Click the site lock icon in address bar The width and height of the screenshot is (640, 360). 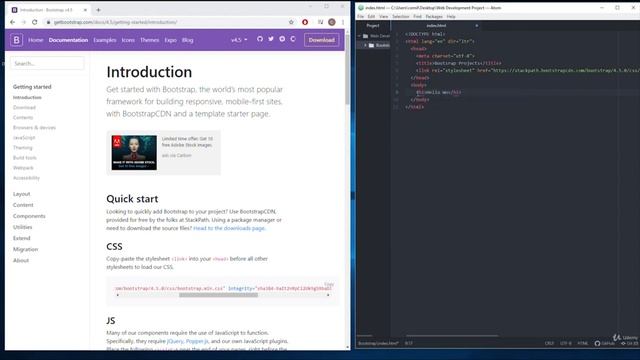coord(49,22)
